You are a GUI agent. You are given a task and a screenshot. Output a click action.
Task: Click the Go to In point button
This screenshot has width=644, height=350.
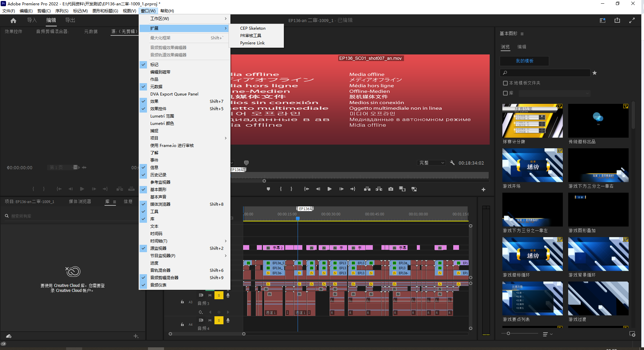pyautogui.click(x=306, y=189)
